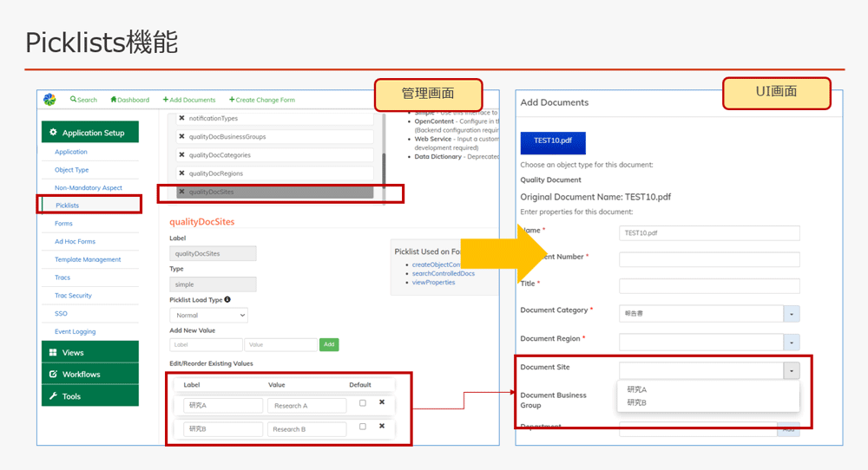Image resolution: width=868 pixels, height=470 pixels.
Task: Open Search from the top navigation
Action: pyautogui.click(x=83, y=100)
